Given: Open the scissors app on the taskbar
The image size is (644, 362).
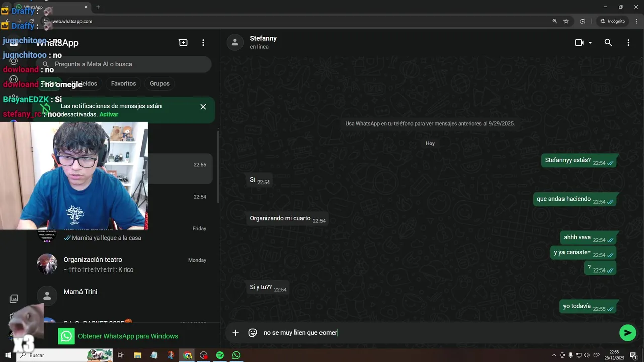Looking at the screenshot, I should pos(171,355).
